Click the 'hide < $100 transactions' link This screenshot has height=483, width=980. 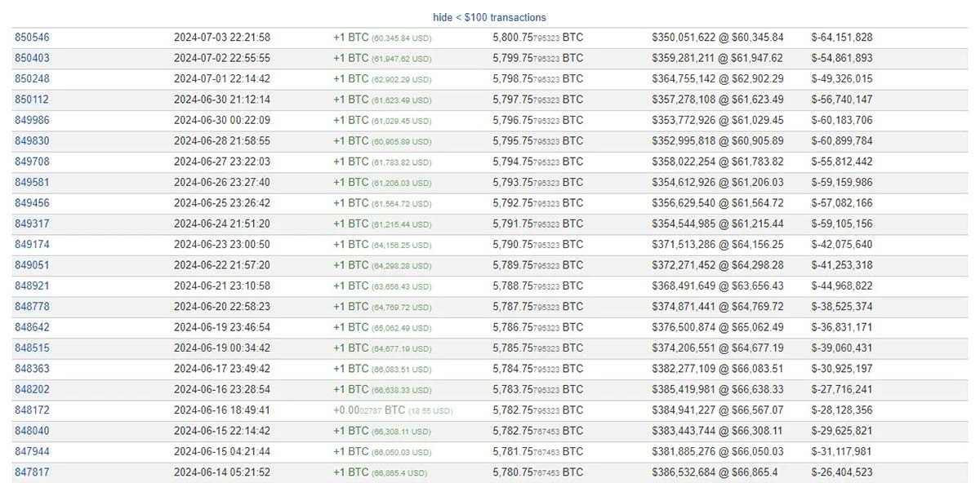489,17
